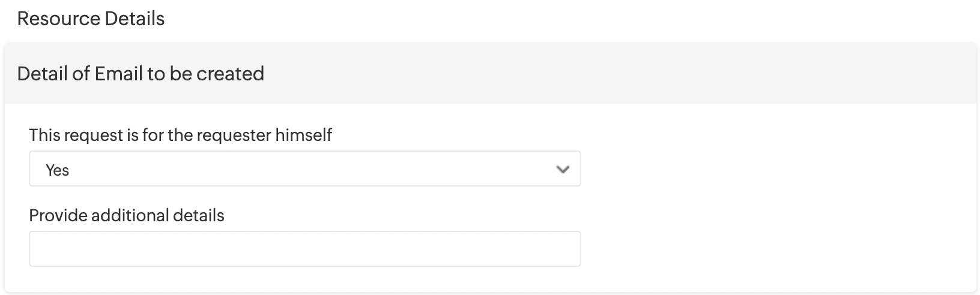
Task: Click the gray section header bar
Action: point(600,74)
